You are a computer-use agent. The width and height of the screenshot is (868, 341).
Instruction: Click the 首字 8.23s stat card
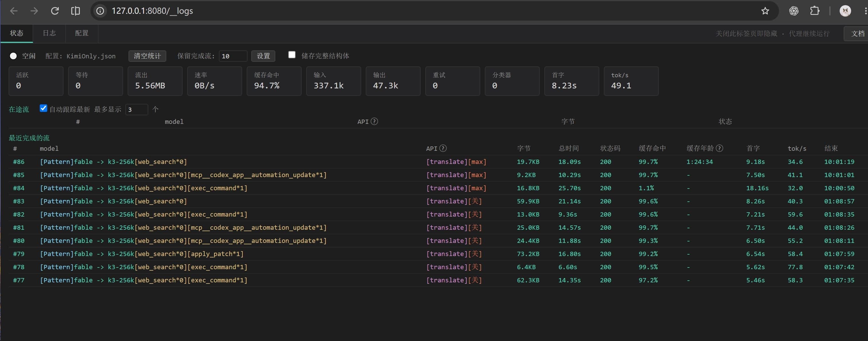[572, 81]
